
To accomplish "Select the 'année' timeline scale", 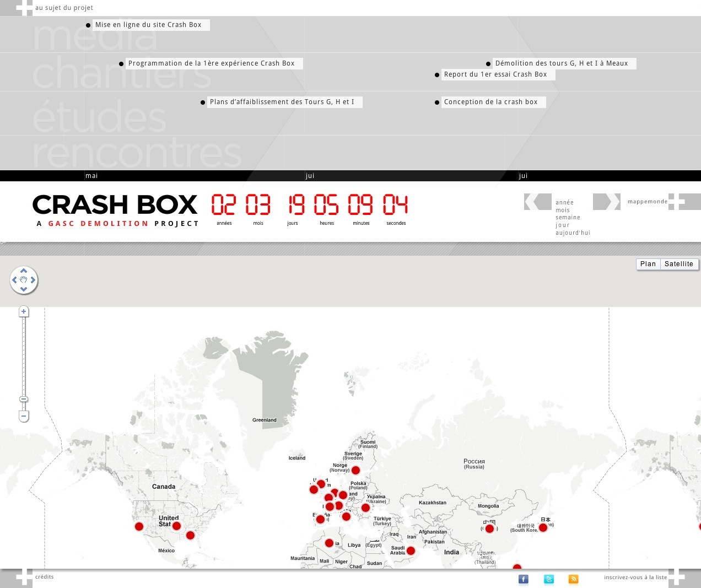I will pyautogui.click(x=564, y=203).
